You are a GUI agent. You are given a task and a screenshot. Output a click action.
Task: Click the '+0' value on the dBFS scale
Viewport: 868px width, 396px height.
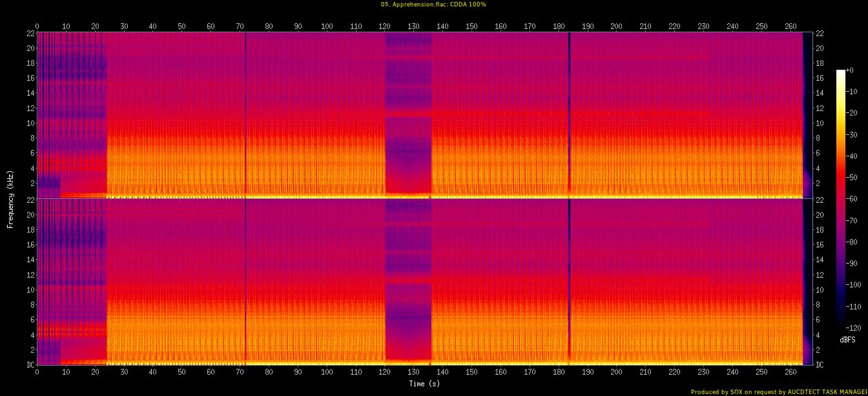point(850,70)
